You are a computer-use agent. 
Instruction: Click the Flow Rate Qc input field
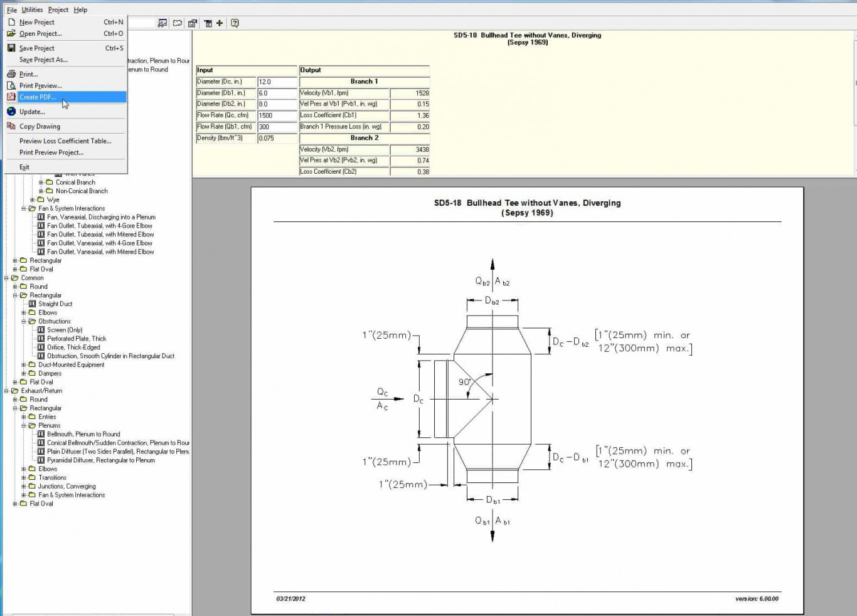[x=276, y=115]
